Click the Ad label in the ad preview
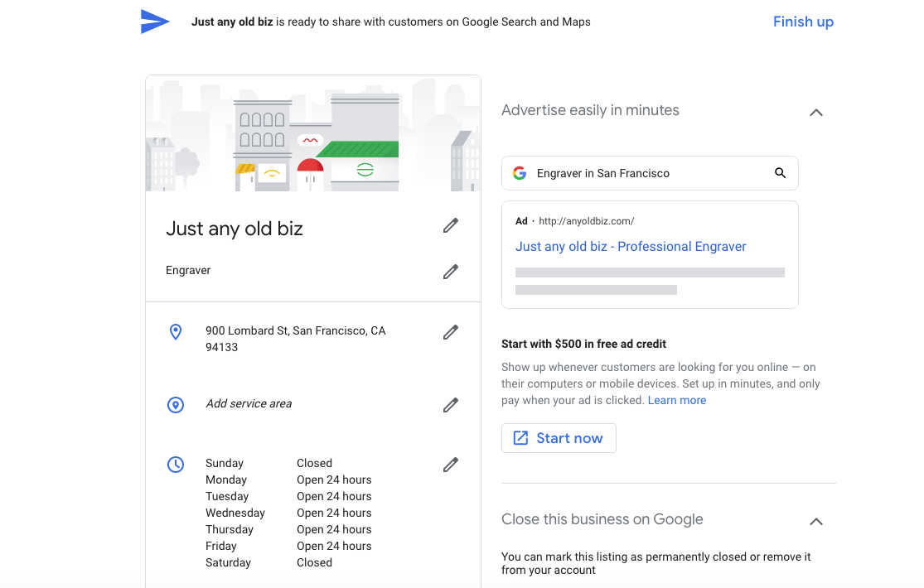 [521, 221]
